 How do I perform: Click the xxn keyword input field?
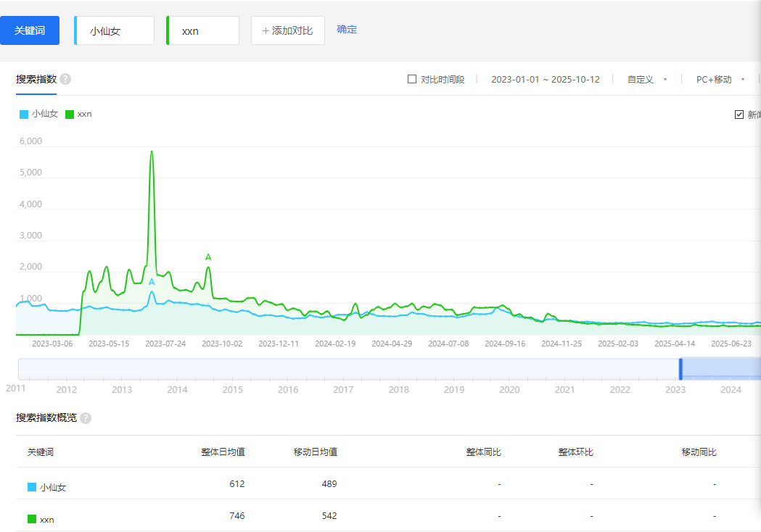(204, 31)
